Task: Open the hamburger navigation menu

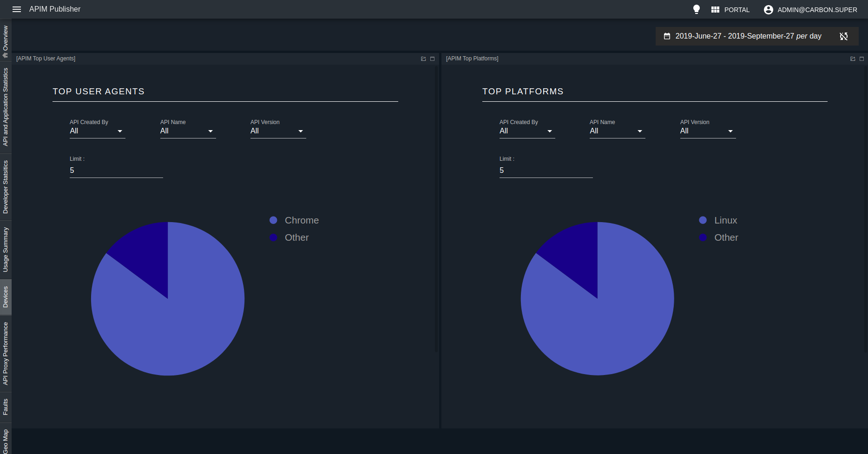Action: click(17, 9)
